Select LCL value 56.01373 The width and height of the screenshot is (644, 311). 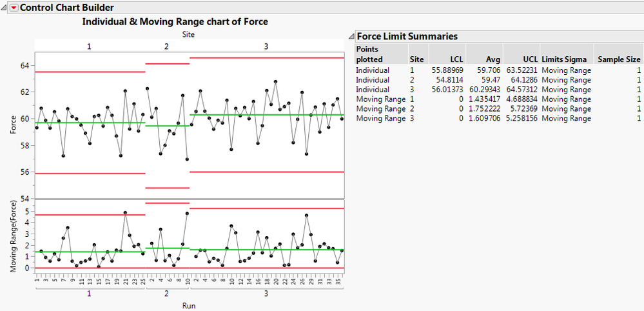pyautogui.click(x=447, y=90)
